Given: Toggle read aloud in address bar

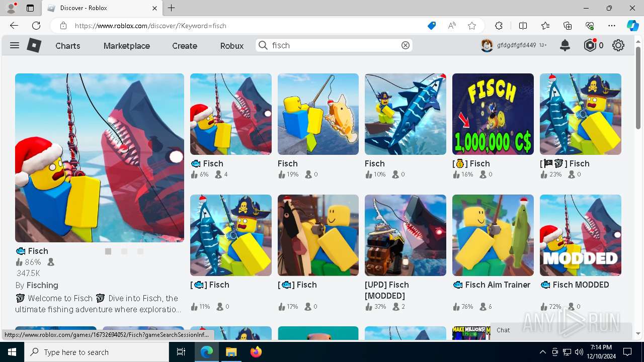Looking at the screenshot, I should pyautogui.click(x=452, y=26).
